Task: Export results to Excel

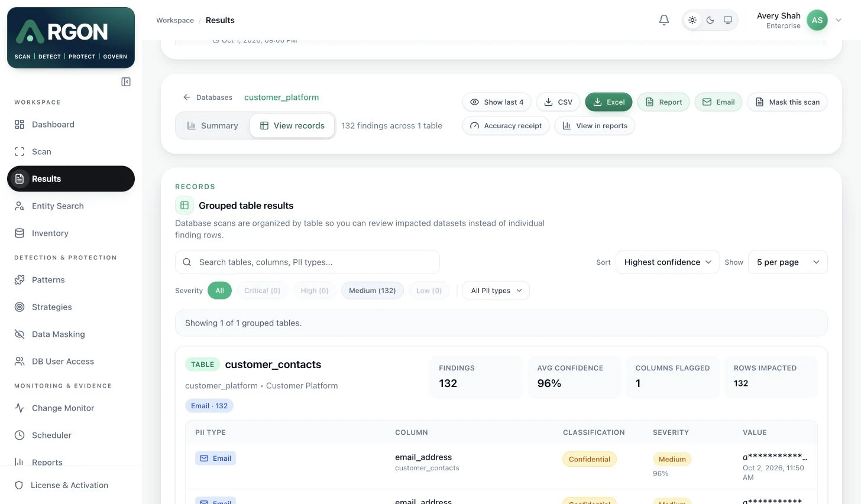Action: 608,102
